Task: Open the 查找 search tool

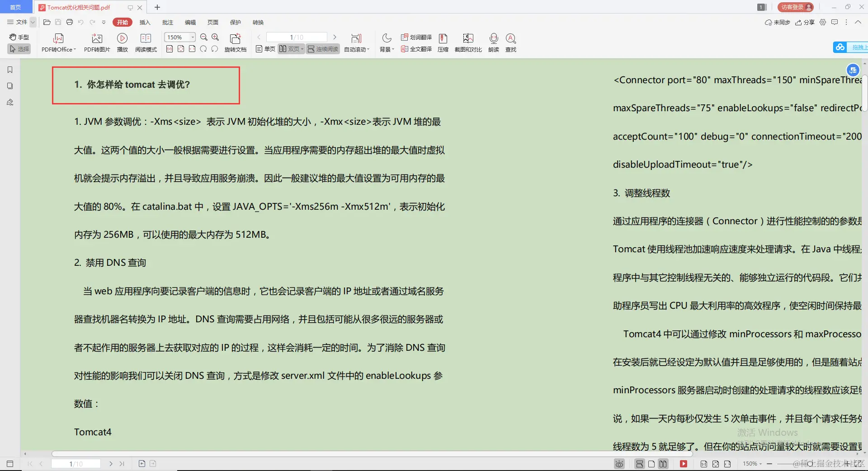Action: [x=510, y=42]
